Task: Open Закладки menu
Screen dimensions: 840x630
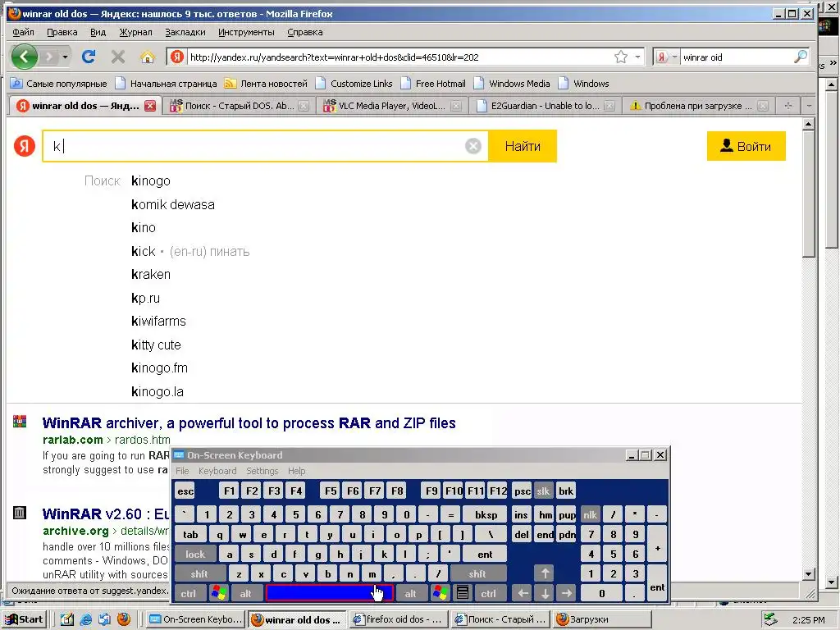Action: coord(185,32)
